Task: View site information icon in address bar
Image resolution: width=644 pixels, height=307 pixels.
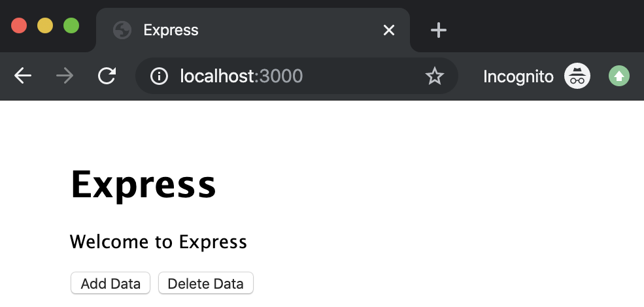Action: [159, 76]
